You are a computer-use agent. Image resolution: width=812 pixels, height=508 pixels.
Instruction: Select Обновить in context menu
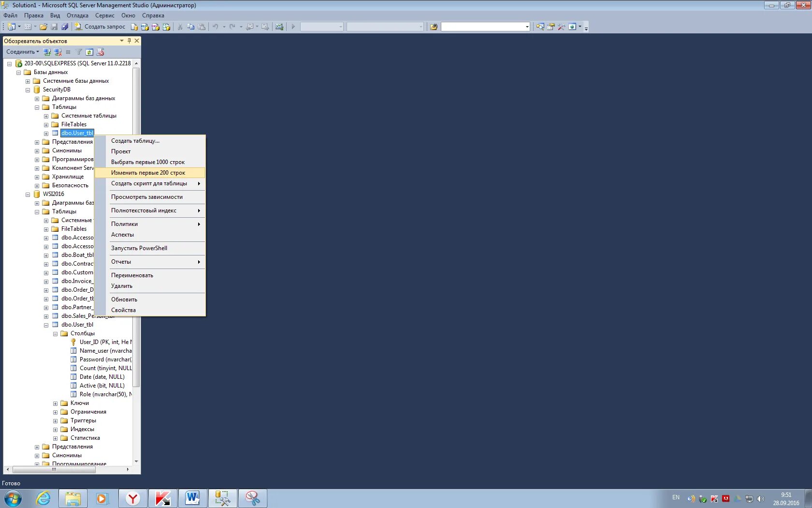[x=150, y=299]
